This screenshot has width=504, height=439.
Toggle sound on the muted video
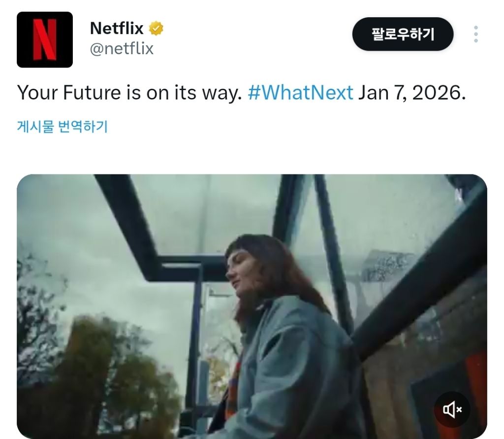(452, 409)
